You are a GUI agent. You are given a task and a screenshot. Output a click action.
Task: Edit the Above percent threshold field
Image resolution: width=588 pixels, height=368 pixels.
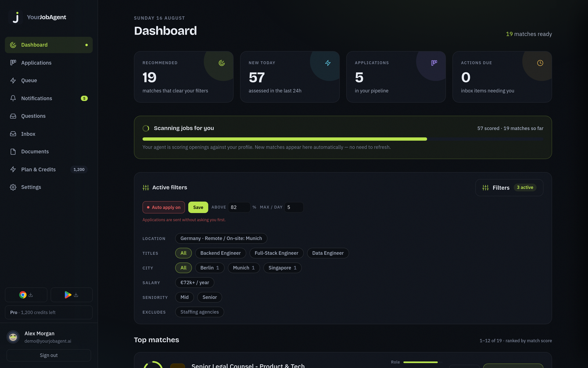pyautogui.click(x=239, y=207)
